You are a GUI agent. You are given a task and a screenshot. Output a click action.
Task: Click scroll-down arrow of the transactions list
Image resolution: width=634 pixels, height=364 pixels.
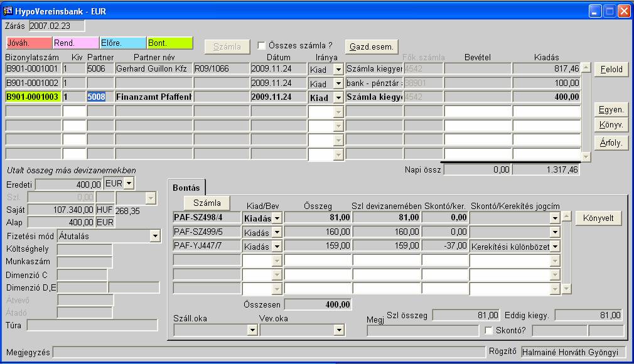(x=586, y=156)
